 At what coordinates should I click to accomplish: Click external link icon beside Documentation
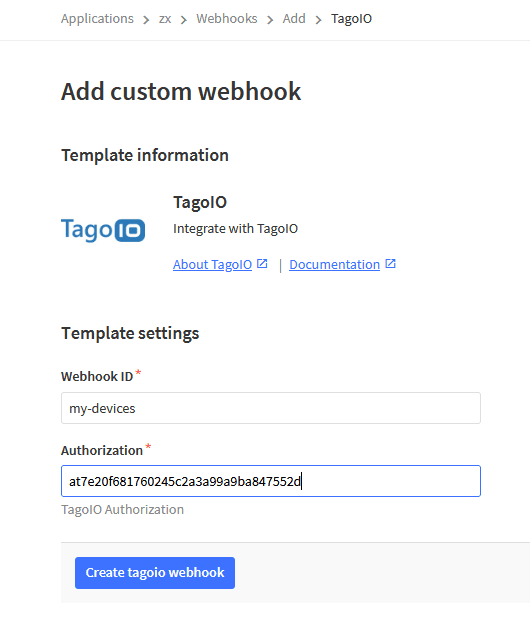click(391, 264)
